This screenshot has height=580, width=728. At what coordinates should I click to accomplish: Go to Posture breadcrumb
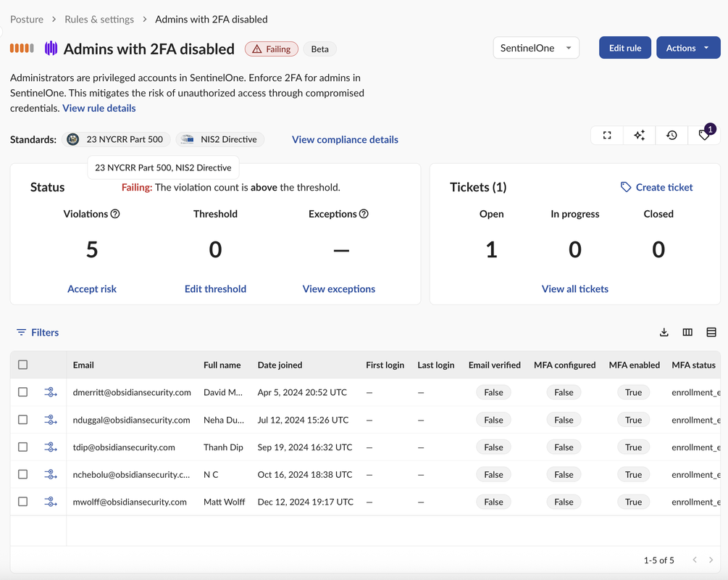(x=27, y=20)
